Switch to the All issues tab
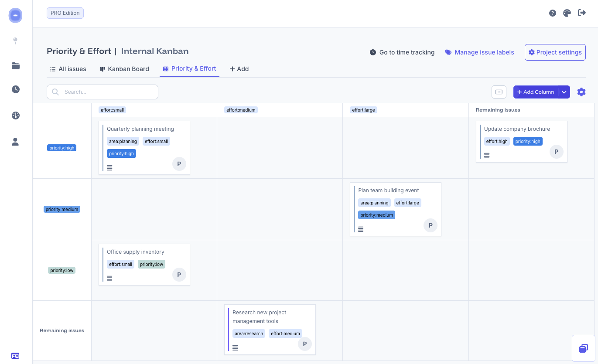598x364 pixels. (68, 69)
